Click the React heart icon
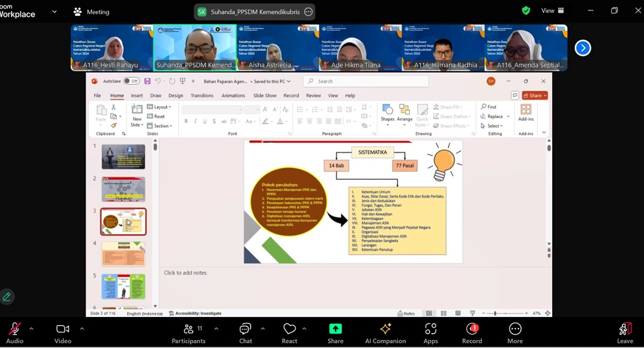The width and height of the screenshot is (644, 348). [289, 329]
